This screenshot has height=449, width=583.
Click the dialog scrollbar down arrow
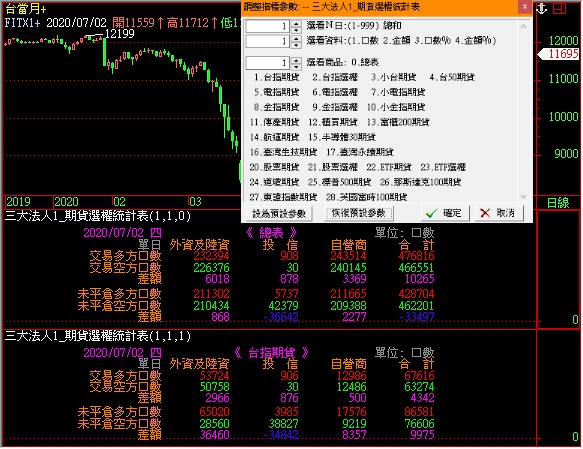click(524, 196)
